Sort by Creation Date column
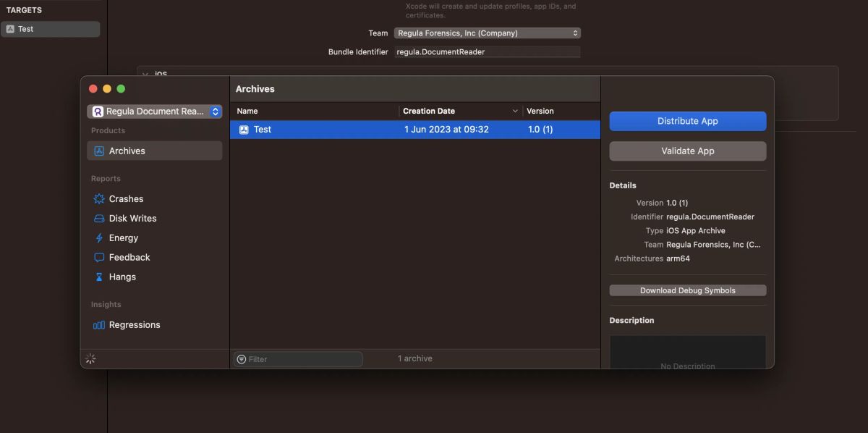The height and width of the screenshot is (433, 868). (461, 111)
